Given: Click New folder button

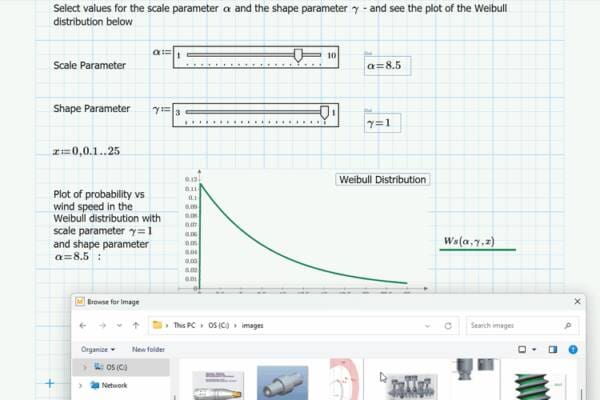Looking at the screenshot, I should click(x=148, y=349).
